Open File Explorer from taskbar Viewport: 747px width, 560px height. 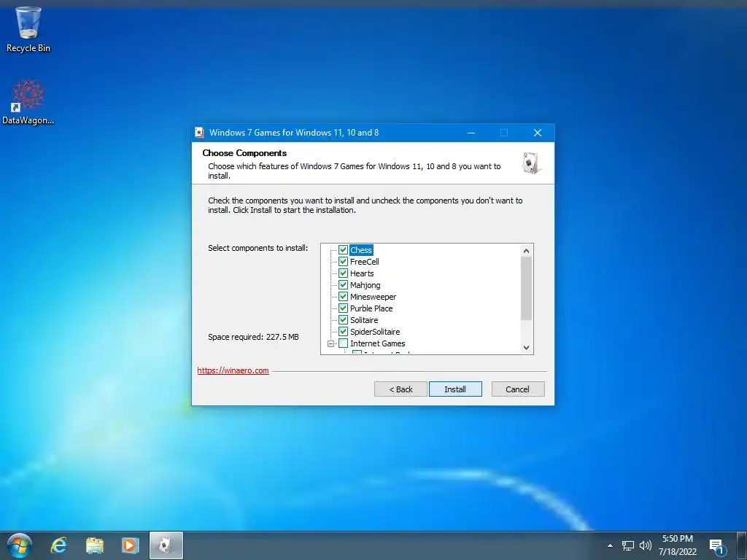click(95, 545)
